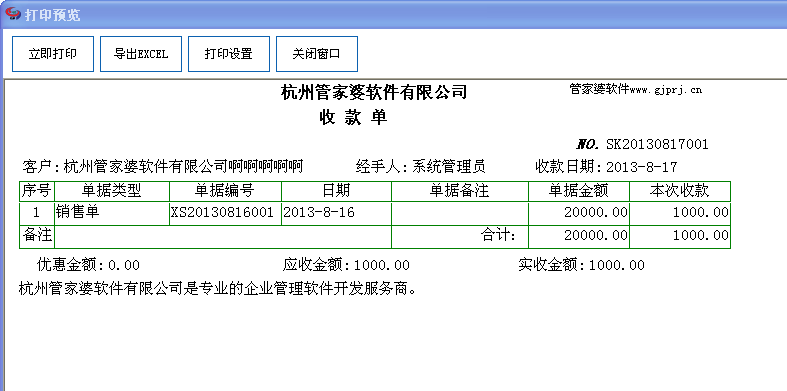Viewport: 787px width, 391px height.
Task: Click the 单据备注 column header
Action: (460, 191)
